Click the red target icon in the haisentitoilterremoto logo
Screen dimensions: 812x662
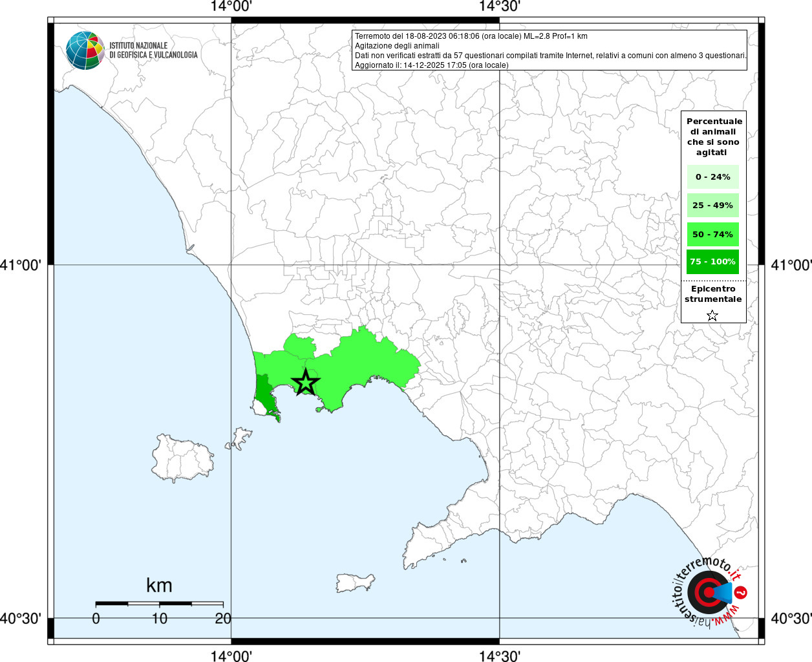707,593
